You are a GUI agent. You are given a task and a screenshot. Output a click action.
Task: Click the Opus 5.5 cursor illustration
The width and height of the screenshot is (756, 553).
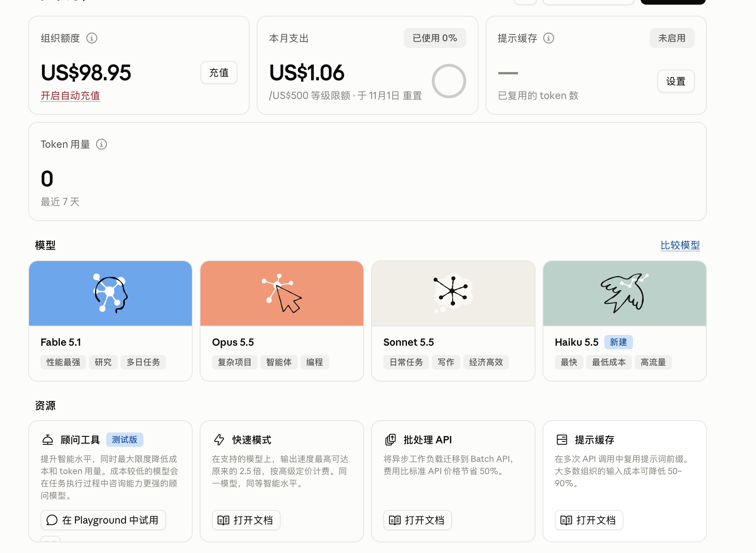pyautogui.click(x=282, y=293)
